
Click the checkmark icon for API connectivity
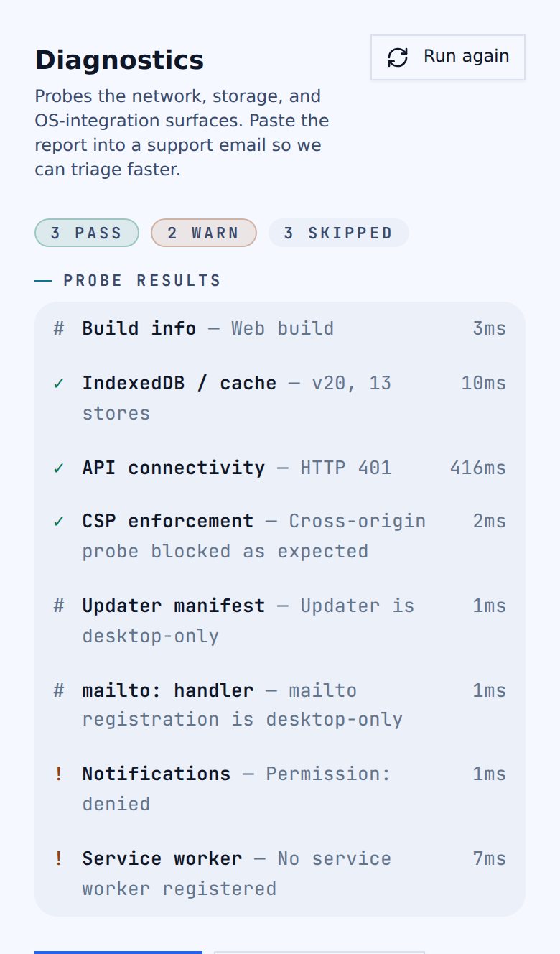click(59, 468)
